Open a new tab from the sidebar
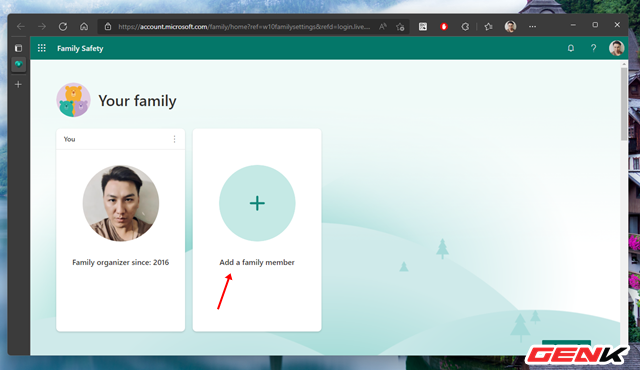The image size is (640, 370). pyautogui.click(x=18, y=84)
